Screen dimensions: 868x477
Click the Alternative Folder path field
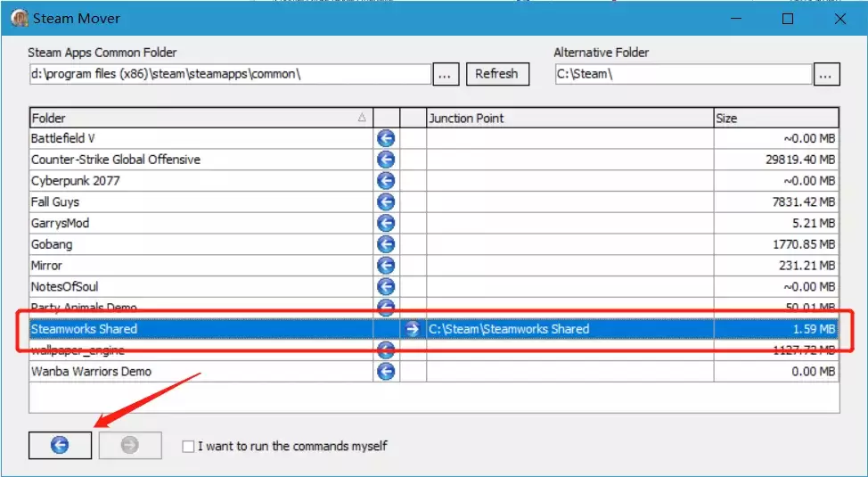pos(684,74)
